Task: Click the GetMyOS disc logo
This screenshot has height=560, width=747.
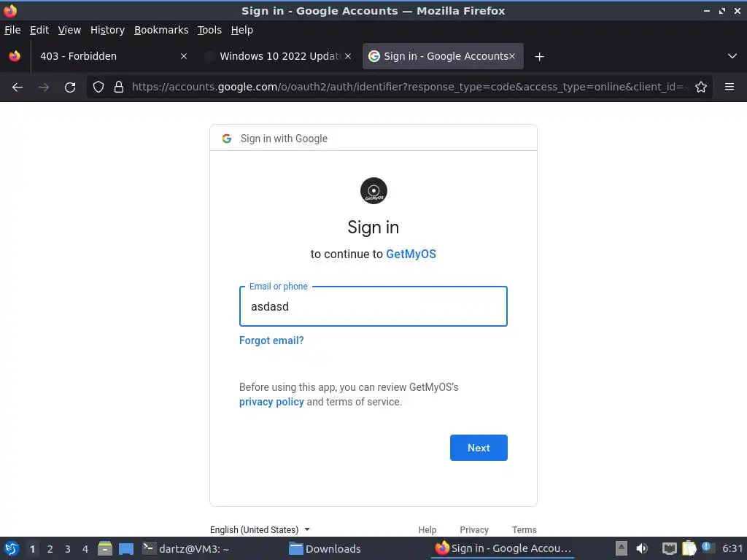Action: click(x=373, y=191)
